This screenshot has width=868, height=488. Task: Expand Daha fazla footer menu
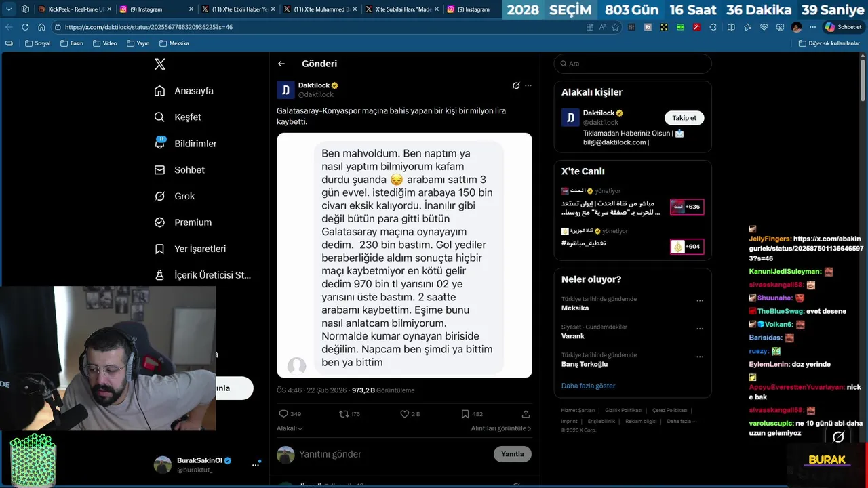coord(682,421)
